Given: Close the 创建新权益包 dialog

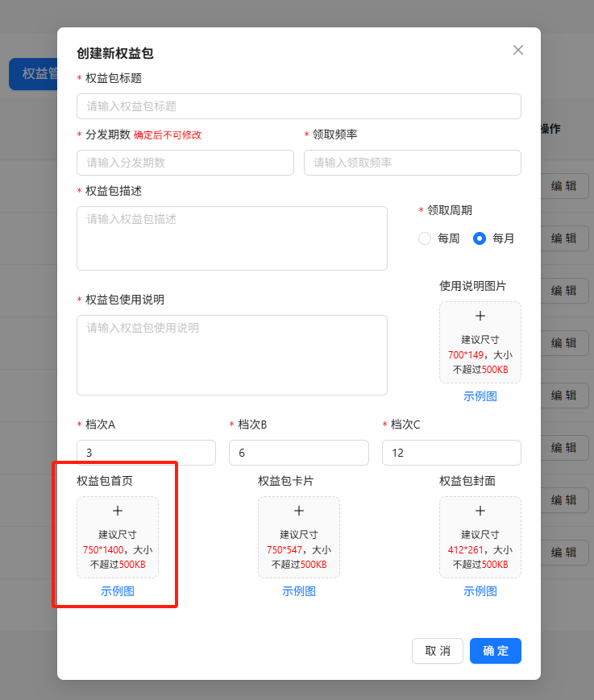Looking at the screenshot, I should pyautogui.click(x=518, y=50).
